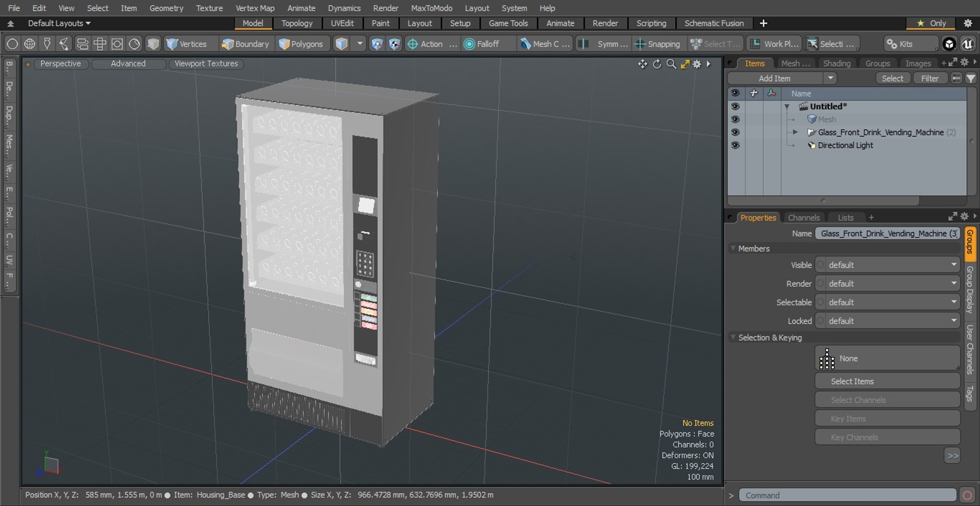The image size is (980, 506).
Task: Click the funnel filter icon
Action: [971, 78]
